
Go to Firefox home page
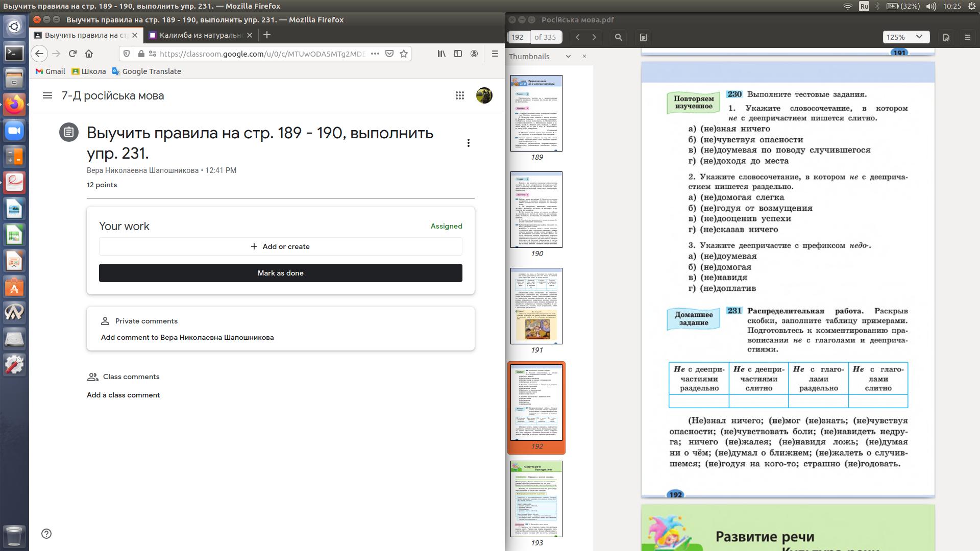point(89,54)
